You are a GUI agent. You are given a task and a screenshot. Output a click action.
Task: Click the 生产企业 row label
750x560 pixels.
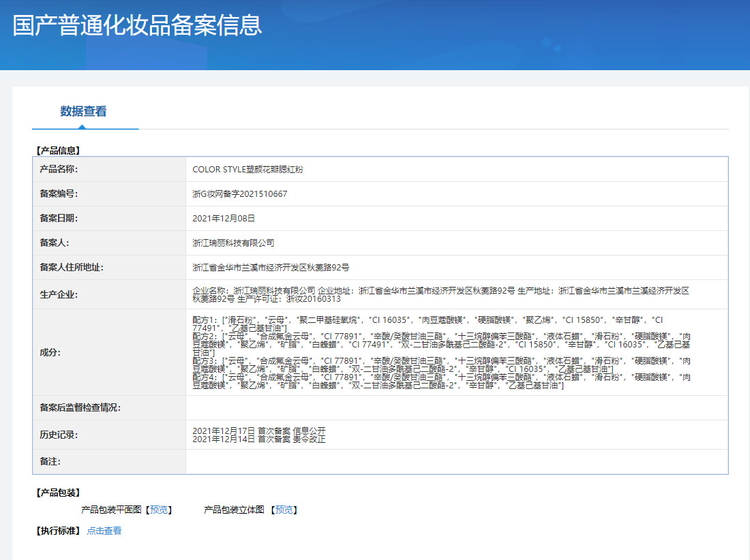pyautogui.click(x=59, y=294)
